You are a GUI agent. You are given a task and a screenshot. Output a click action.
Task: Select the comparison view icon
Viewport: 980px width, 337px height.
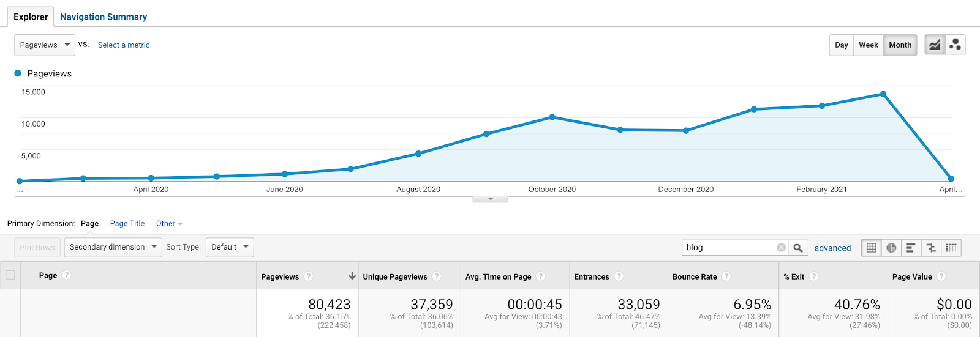point(931,248)
